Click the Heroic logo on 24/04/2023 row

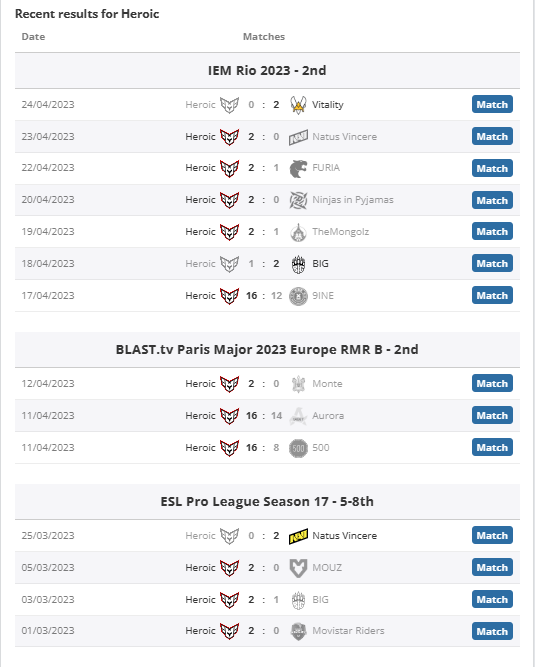pos(229,105)
